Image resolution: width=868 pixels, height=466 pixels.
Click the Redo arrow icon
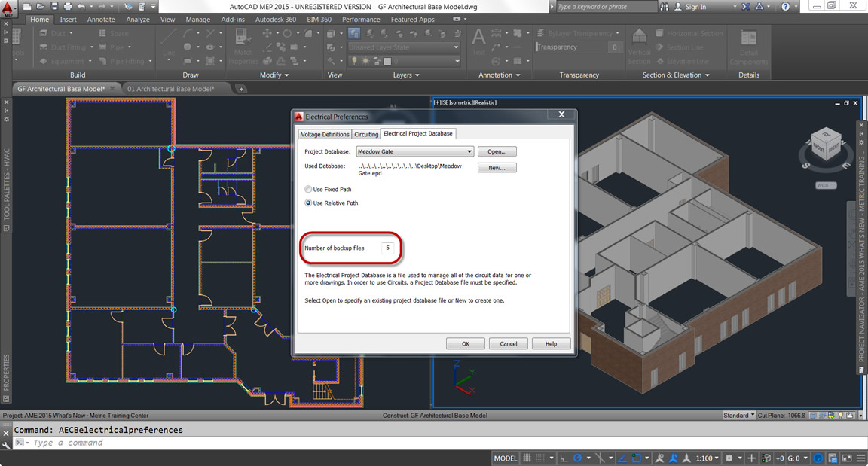coord(102,7)
